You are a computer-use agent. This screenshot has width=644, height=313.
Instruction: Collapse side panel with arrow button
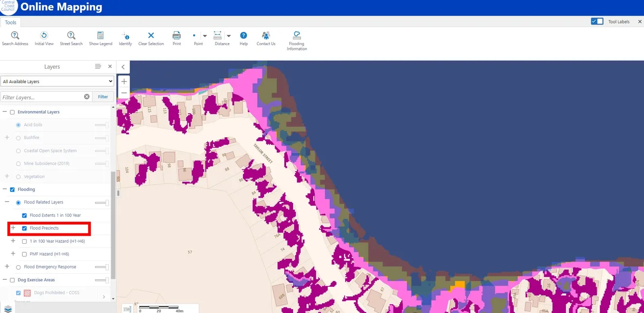click(123, 67)
